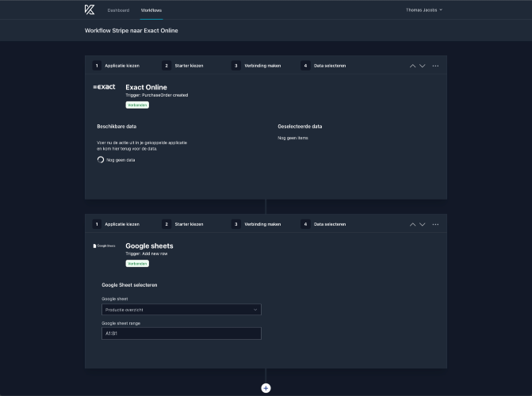The height and width of the screenshot is (396, 532).
Task: Move the Exact Online step up
Action: [412, 66]
